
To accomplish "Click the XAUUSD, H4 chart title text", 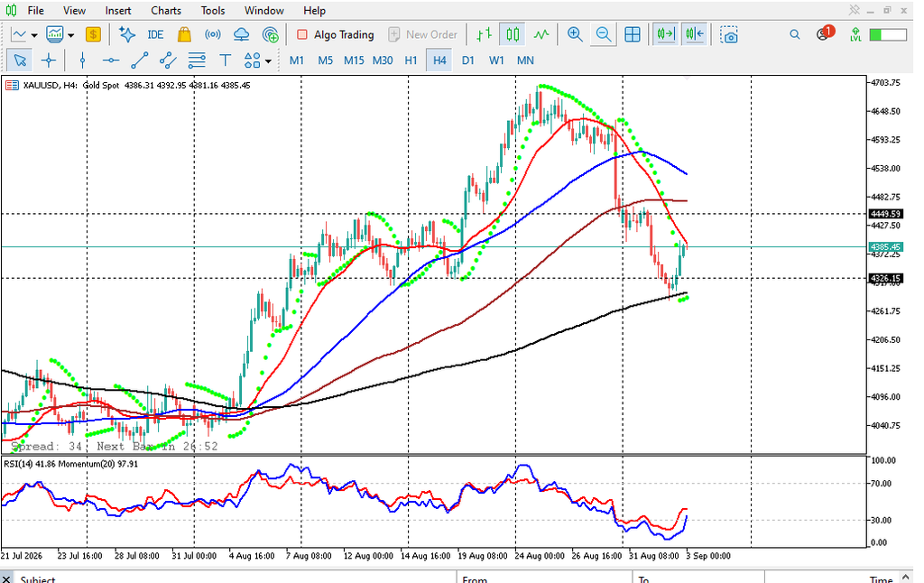I will (x=51, y=86).
